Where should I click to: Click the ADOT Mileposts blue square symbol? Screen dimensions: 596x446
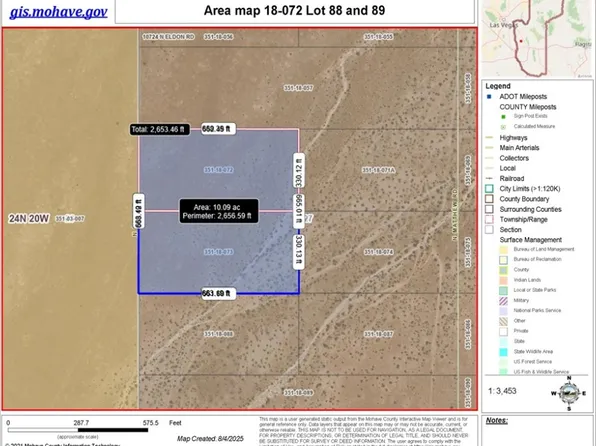489,97
